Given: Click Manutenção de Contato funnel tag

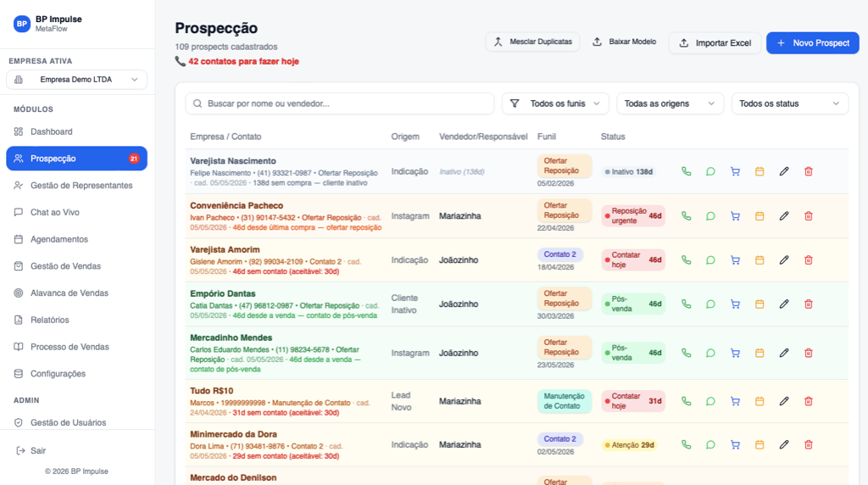Looking at the screenshot, I should click(564, 401).
